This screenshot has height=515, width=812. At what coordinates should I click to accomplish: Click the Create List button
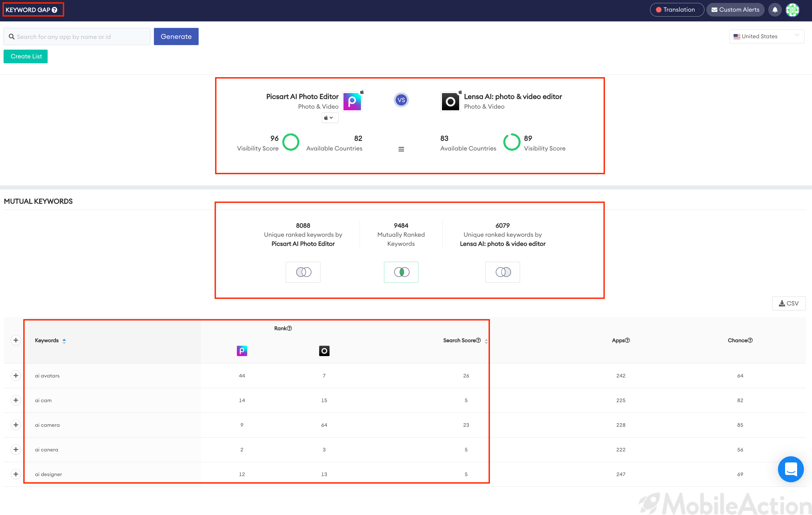[26, 56]
